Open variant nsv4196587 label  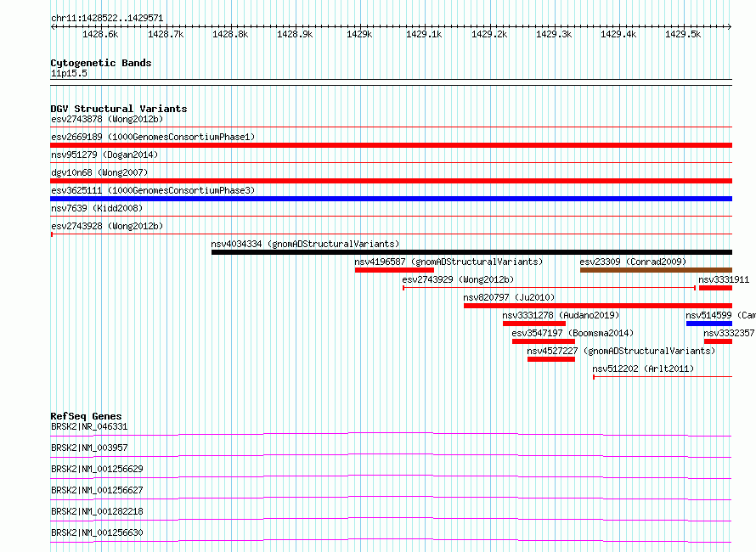[x=449, y=262]
